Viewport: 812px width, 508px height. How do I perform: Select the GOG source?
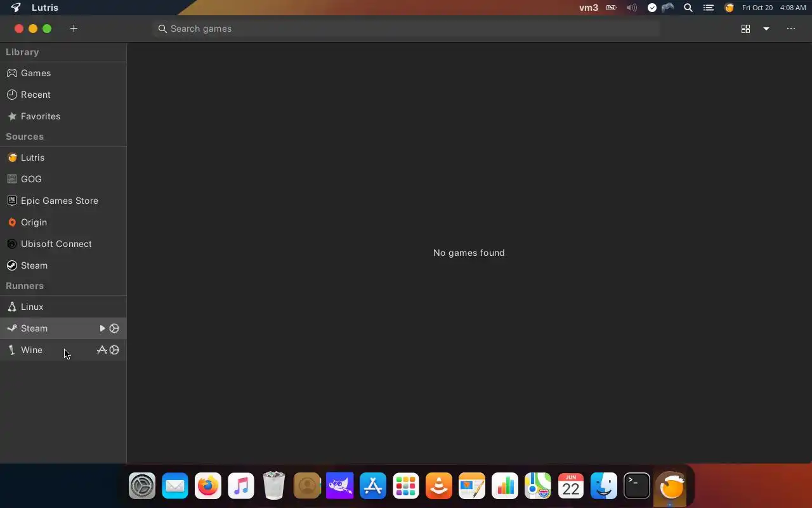63,179
